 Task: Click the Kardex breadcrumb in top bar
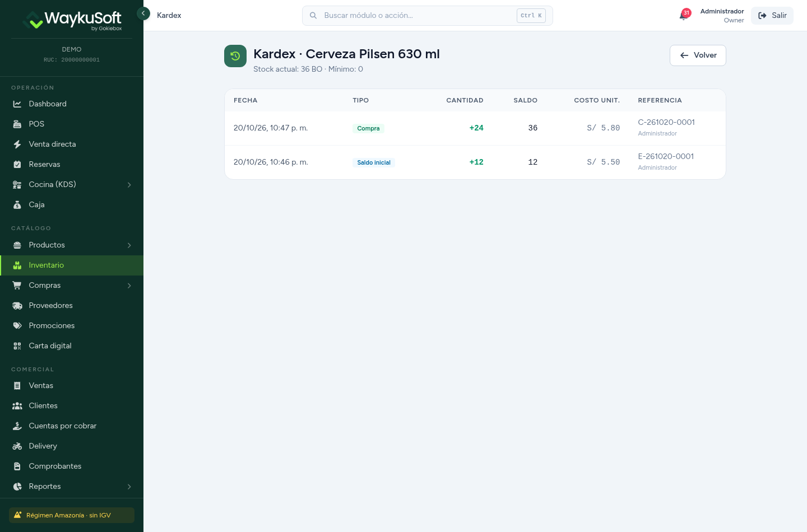(x=169, y=16)
